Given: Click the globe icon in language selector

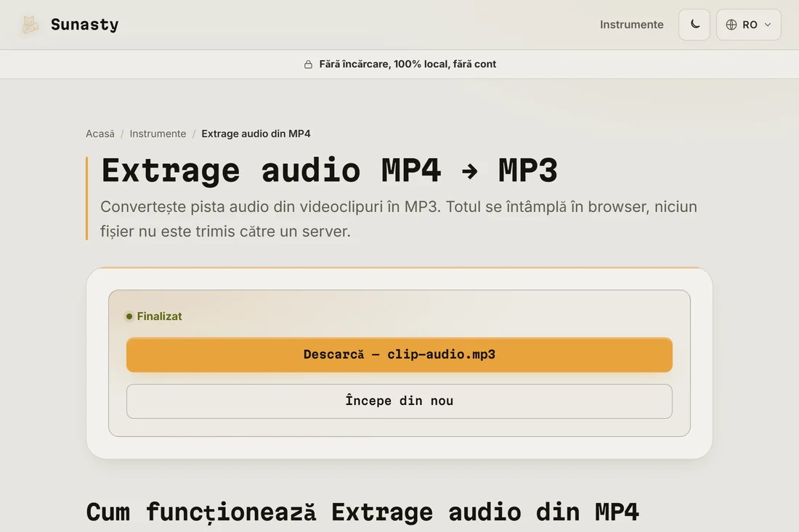Looking at the screenshot, I should click(x=731, y=25).
